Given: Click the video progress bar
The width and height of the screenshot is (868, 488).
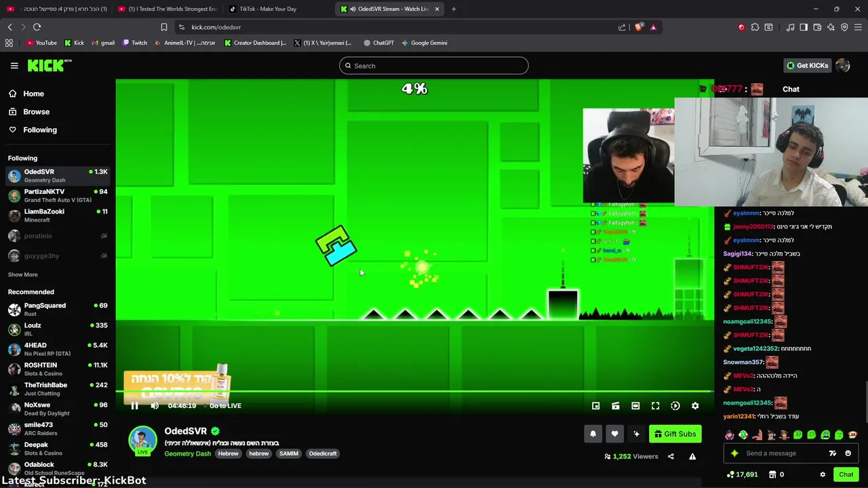Looking at the screenshot, I should (414, 391).
